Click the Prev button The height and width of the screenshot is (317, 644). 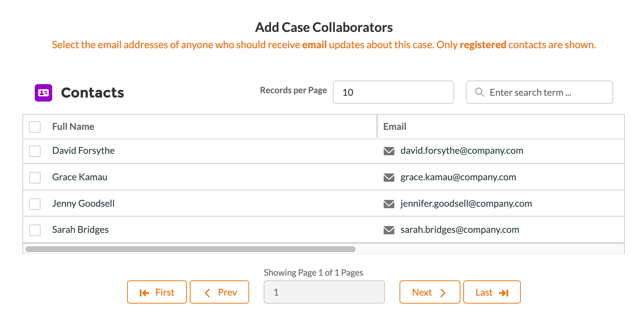[219, 292]
